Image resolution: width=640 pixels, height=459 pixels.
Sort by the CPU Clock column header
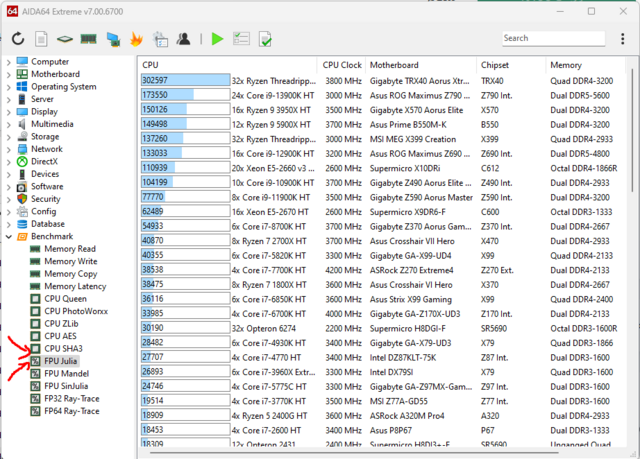(342, 65)
